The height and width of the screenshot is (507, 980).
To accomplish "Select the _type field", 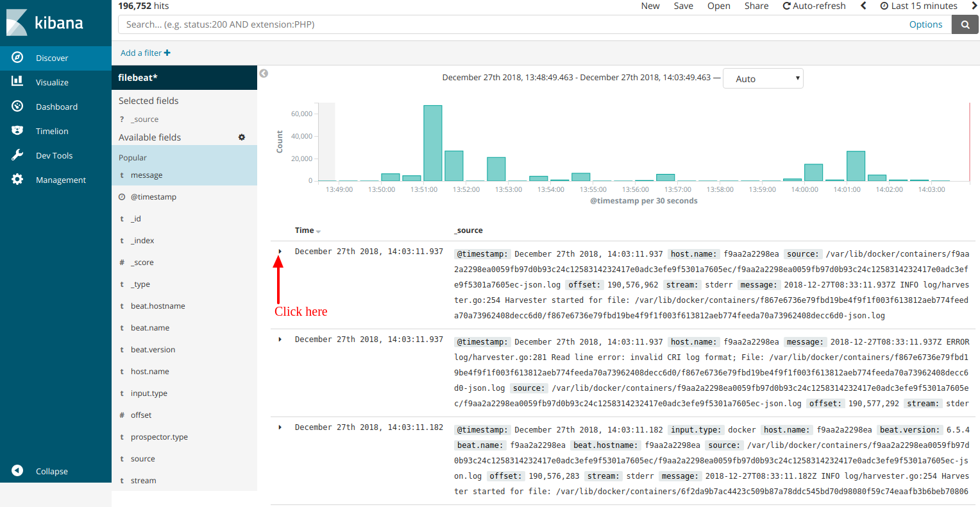I will [x=140, y=284].
